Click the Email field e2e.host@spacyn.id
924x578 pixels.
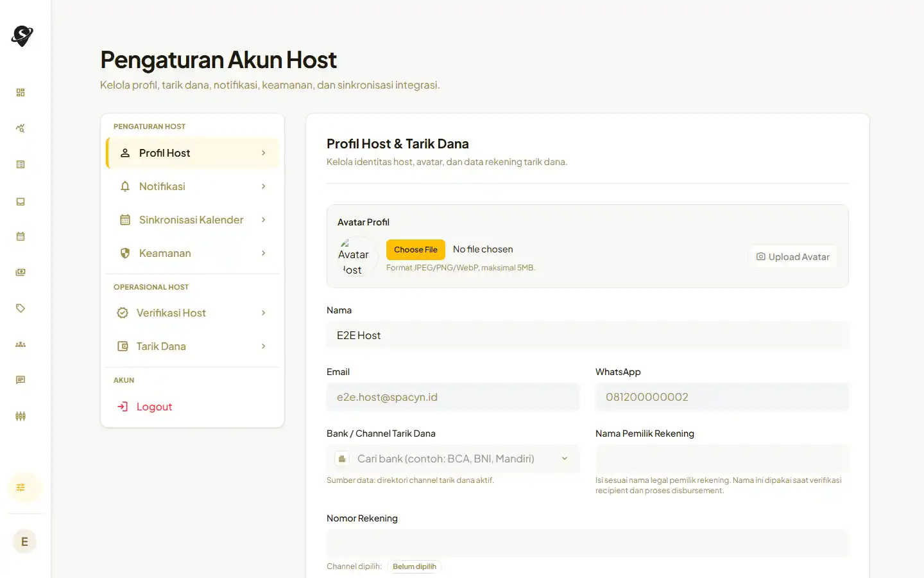pyautogui.click(x=453, y=397)
